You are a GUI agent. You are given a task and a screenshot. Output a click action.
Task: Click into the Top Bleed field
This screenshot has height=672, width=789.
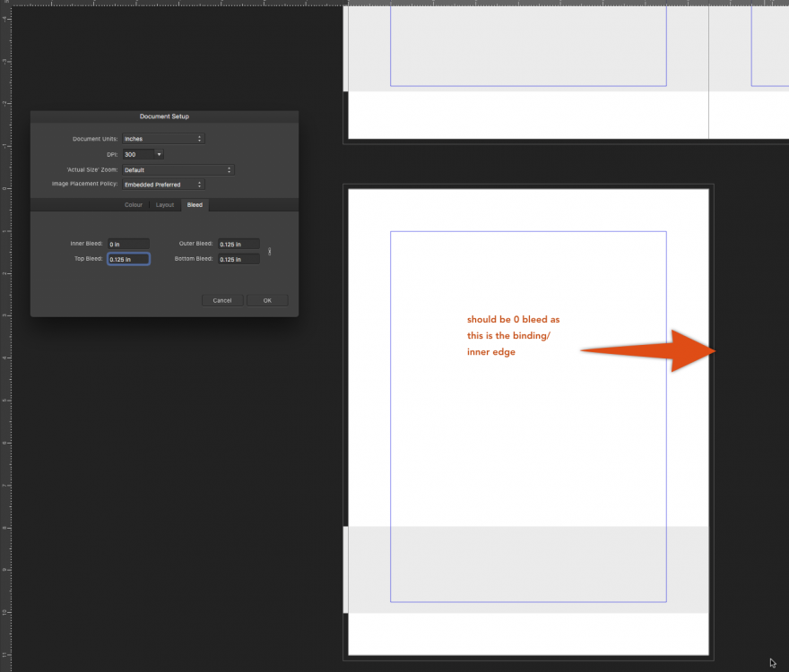coord(128,259)
